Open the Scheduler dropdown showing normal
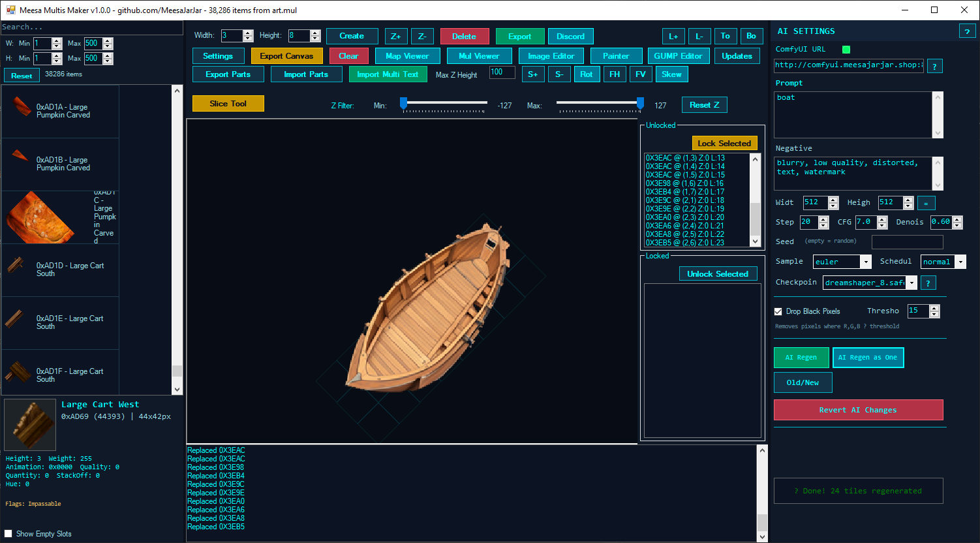Viewport: 980px width, 543px height. click(x=943, y=262)
